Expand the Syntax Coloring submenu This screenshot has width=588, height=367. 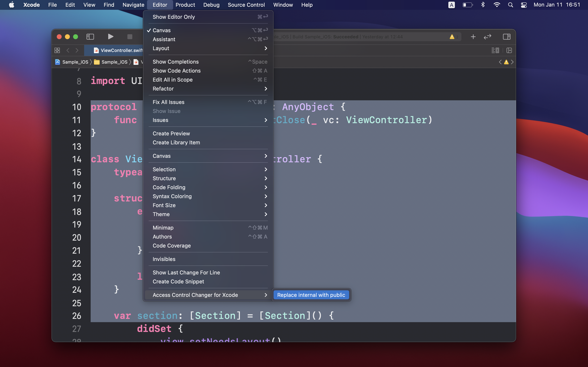click(x=172, y=196)
